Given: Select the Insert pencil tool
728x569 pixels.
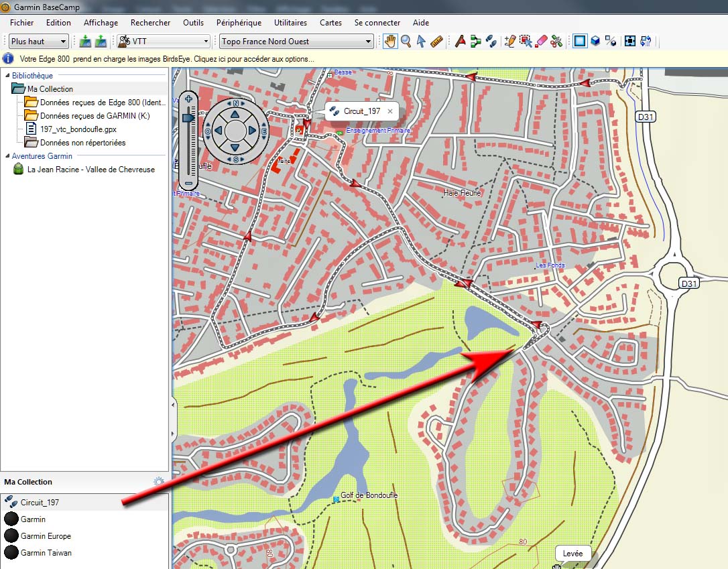Looking at the screenshot, I should tap(509, 42).
